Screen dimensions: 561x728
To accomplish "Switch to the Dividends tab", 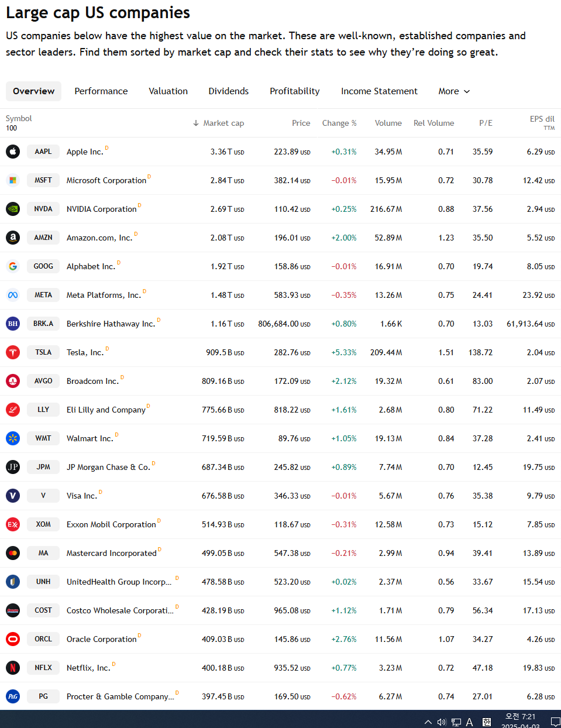I will click(x=229, y=91).
